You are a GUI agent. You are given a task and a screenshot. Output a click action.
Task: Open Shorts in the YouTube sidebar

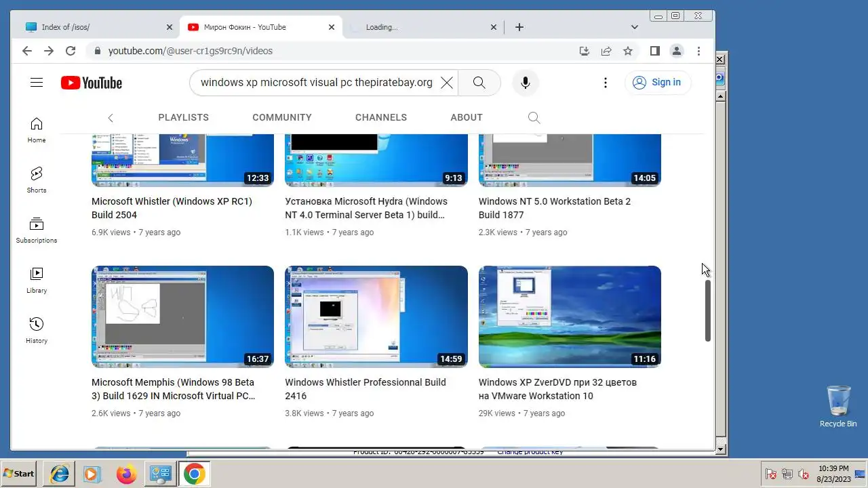click(37, 180)
